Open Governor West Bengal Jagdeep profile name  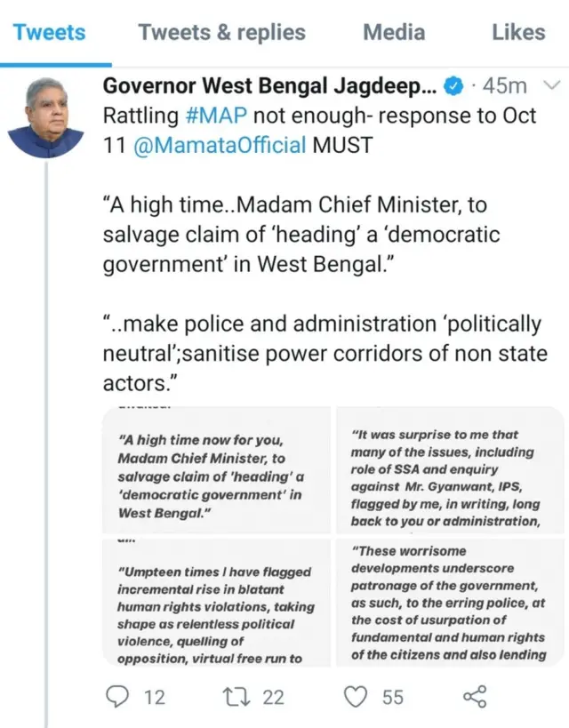(270, 86)
